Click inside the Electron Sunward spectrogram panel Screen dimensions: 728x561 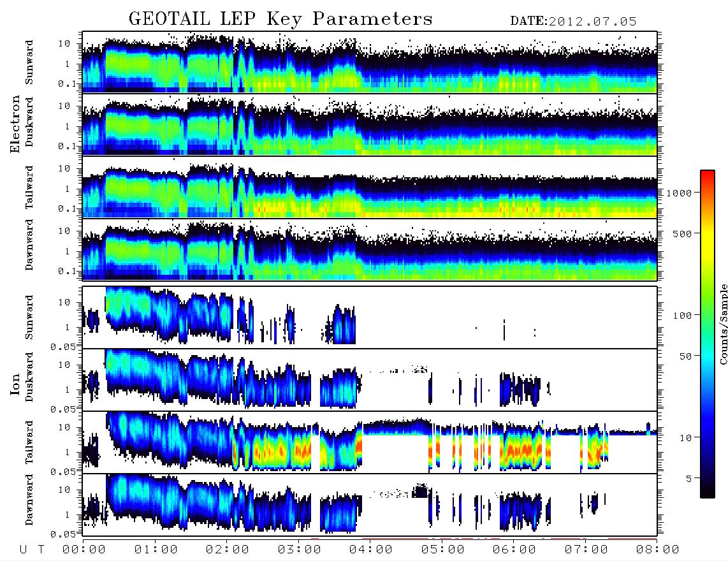(370, 62)
